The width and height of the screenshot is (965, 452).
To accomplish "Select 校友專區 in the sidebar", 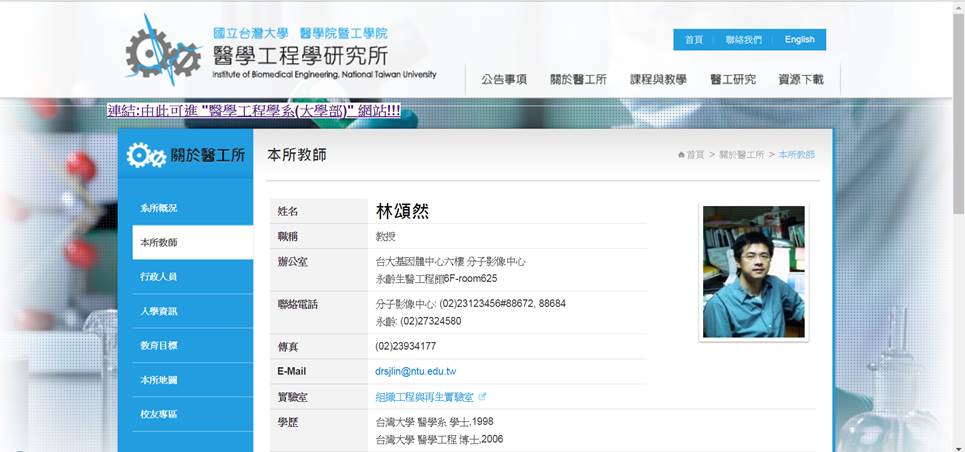I will point(193,414).
